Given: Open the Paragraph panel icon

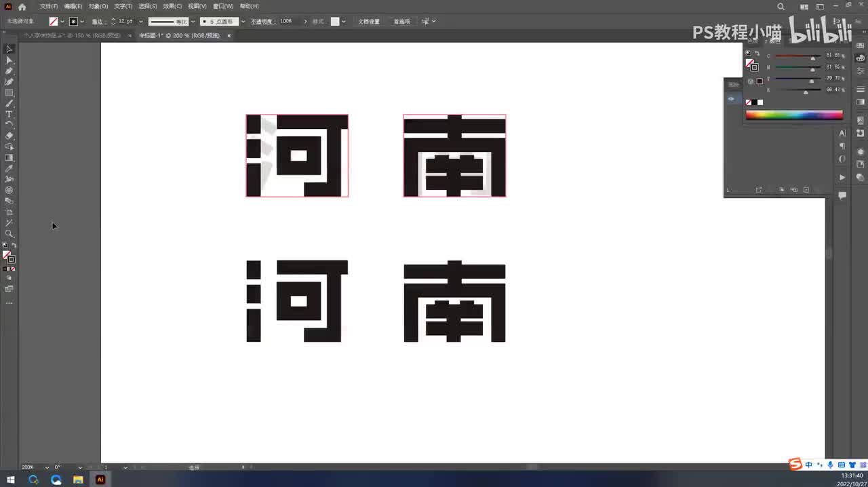Looking at the screenshot, I should pos(842,146).
